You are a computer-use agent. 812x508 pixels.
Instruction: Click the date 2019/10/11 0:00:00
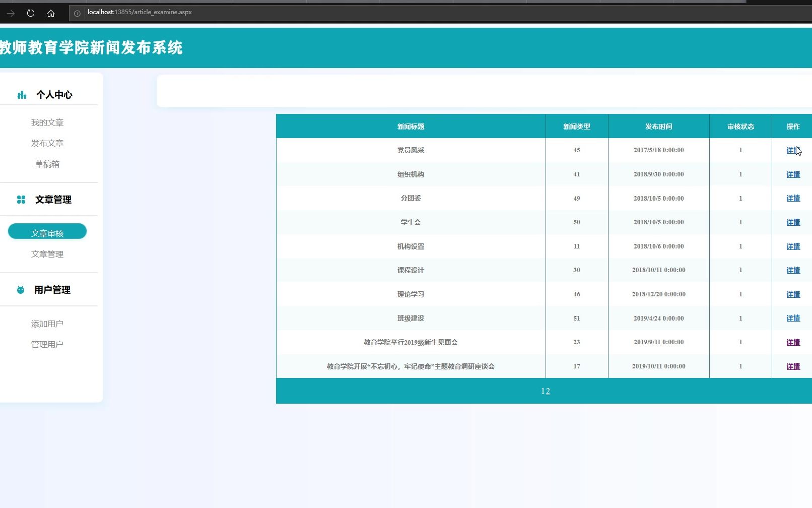click(659, 366)
